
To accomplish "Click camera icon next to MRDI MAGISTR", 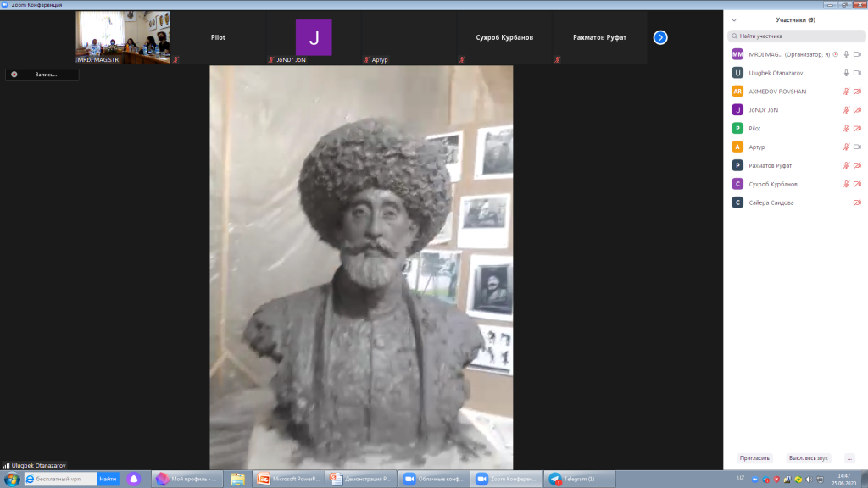I will click(x=857, y=54).
